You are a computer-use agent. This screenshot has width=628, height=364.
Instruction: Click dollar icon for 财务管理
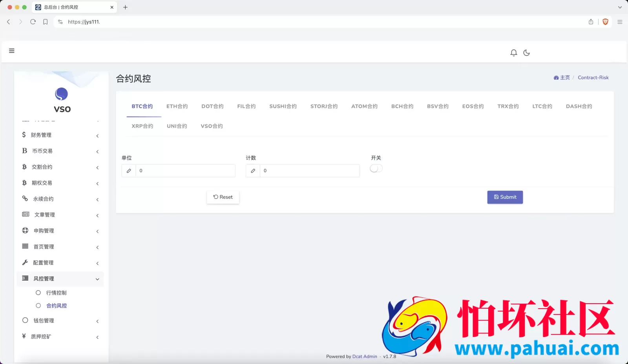click(24, 135)
